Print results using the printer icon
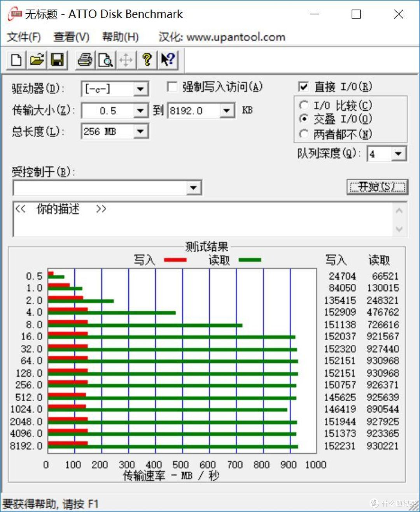Image resolution: width=420 pixels, height=512 pixels. 85,60
